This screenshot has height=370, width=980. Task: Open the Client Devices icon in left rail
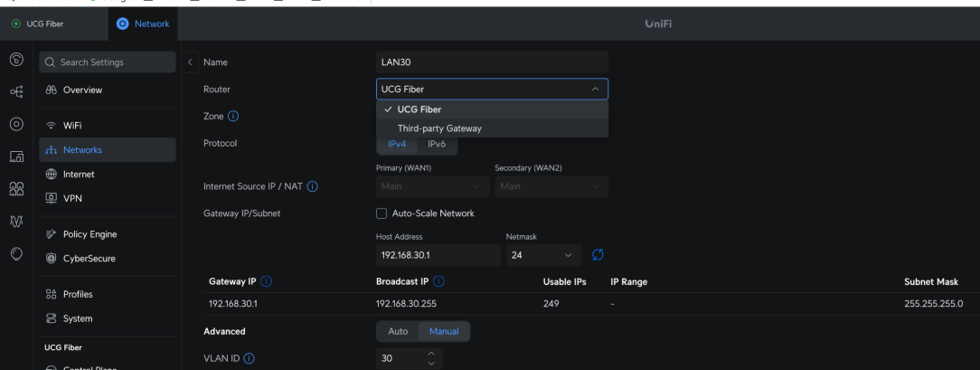click(x=17, y=157)
